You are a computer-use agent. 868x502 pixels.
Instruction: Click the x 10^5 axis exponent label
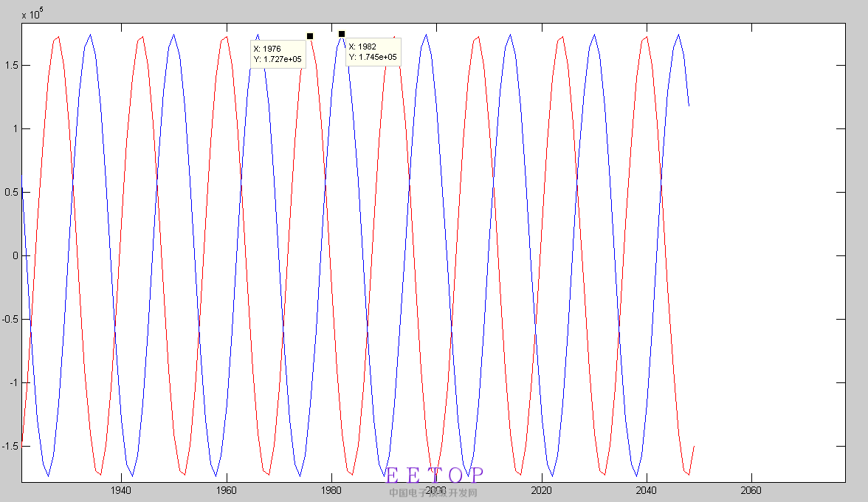point(32,14)
